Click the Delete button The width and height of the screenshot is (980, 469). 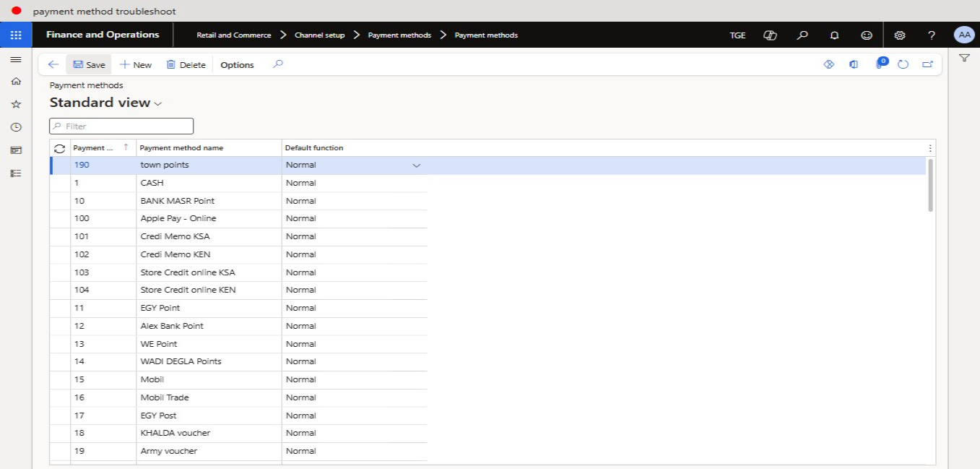(186, 64)
